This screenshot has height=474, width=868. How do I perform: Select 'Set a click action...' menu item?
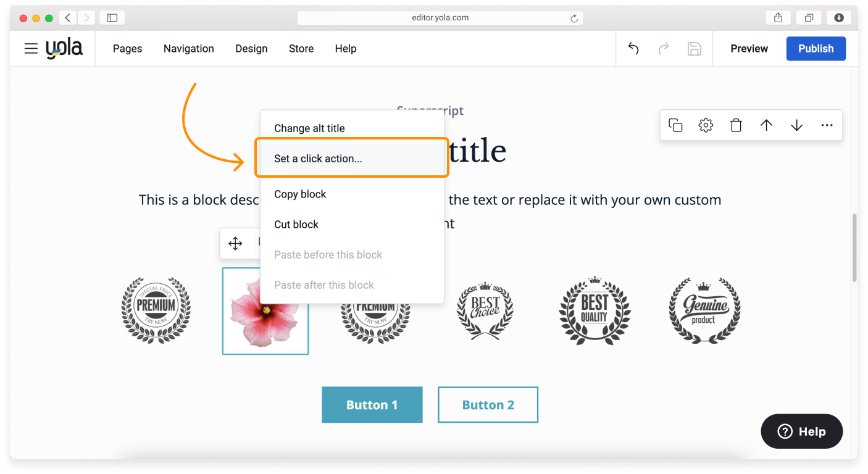pyautogui.click(x=318, y=159)
